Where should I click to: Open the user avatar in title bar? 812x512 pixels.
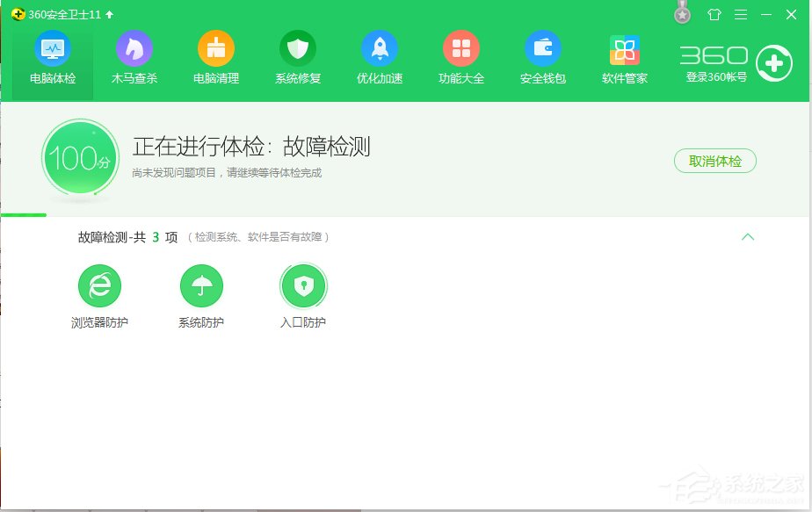pos(682,14)
